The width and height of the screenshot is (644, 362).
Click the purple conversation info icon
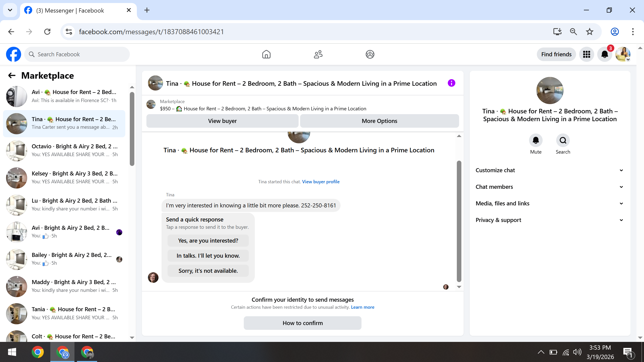[451, 83]
